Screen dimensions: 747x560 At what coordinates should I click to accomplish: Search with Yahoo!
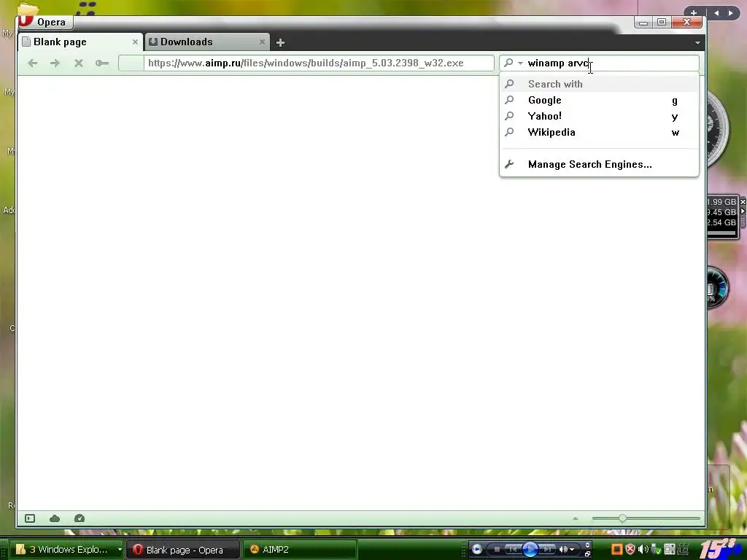(599, 116)
